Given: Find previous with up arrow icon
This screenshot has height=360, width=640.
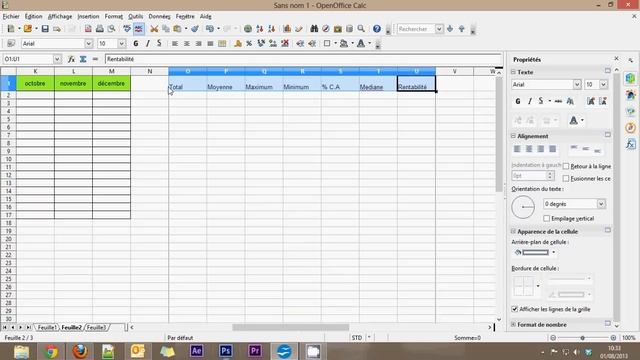Looking at the screenshot, I should (x=462, y=29).
